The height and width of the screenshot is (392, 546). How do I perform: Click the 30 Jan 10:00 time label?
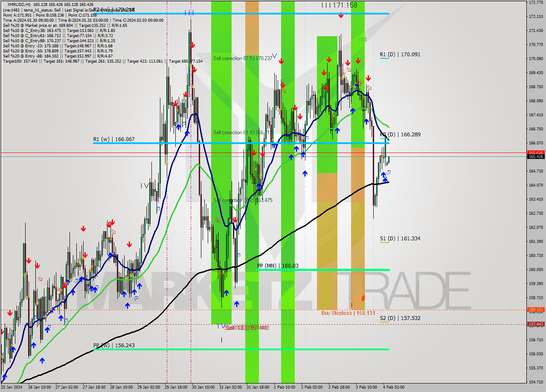204,387
